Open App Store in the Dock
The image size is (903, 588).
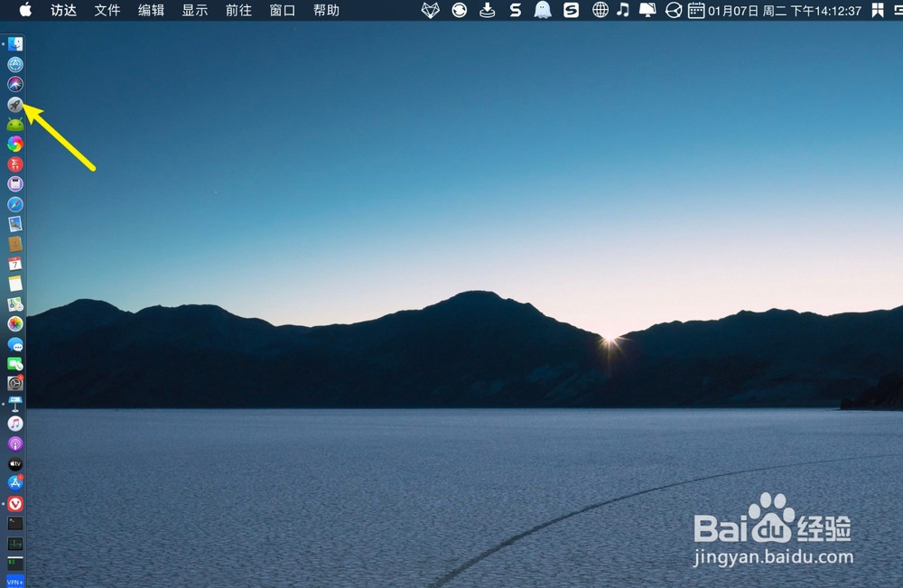pos(15,484)
